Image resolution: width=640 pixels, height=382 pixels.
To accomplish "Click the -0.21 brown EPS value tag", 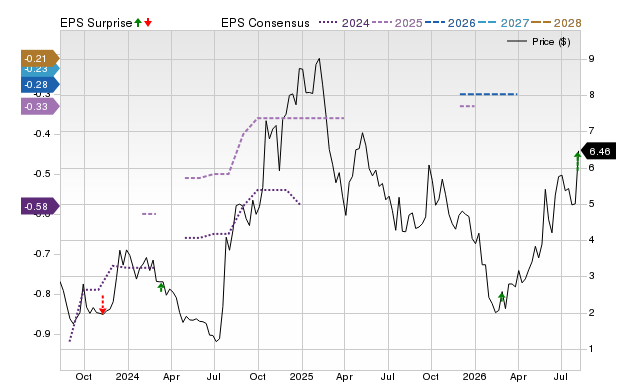I will (x=40, y=58).
